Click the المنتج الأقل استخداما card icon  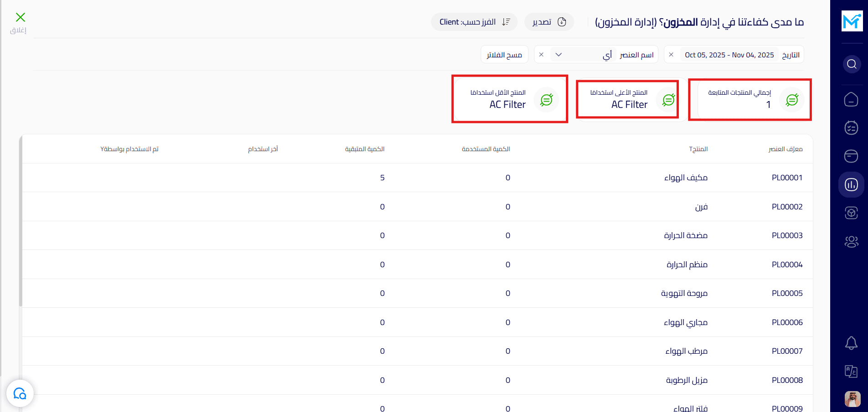546,100
